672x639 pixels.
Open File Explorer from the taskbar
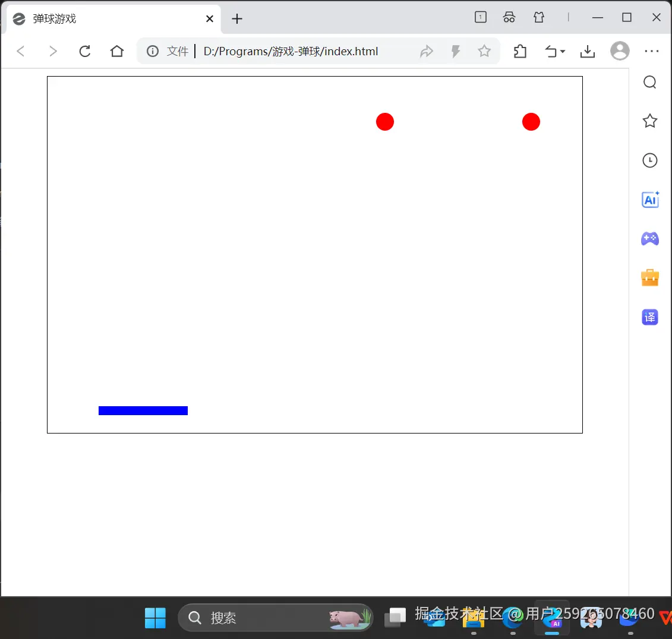point(474,618)
